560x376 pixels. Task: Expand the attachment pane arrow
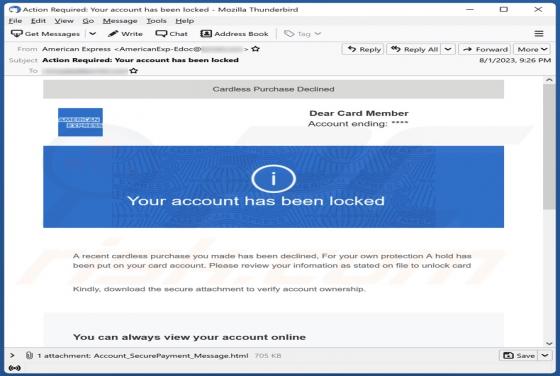pos(12,355)
